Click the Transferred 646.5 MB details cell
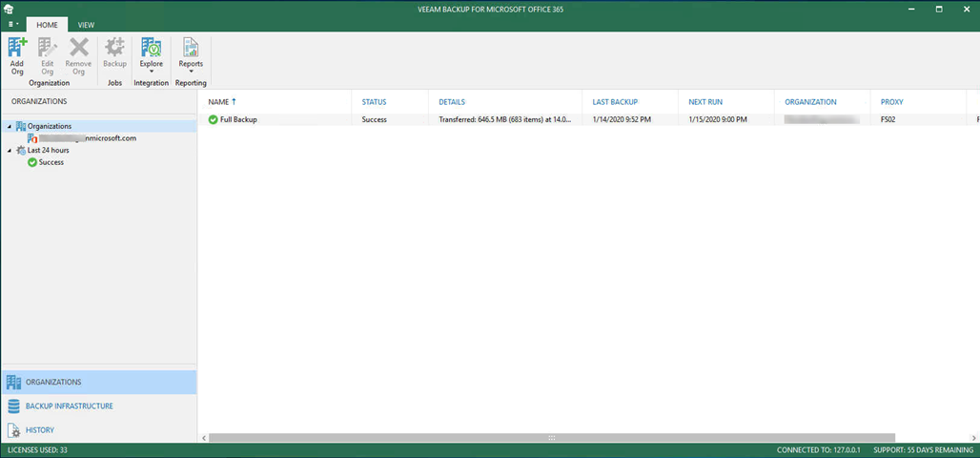980x458 pixels. [x=505, y=119]
